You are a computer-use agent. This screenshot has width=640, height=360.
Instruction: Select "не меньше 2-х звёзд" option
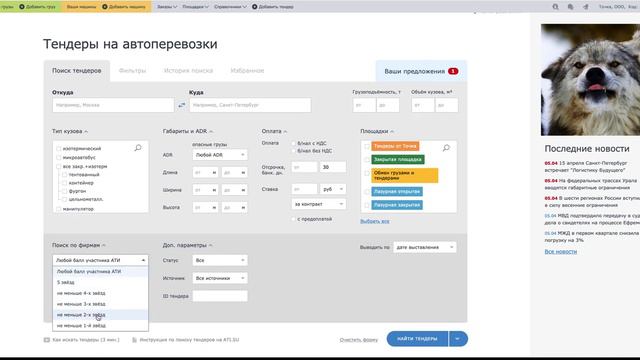[x=100, y=315]
